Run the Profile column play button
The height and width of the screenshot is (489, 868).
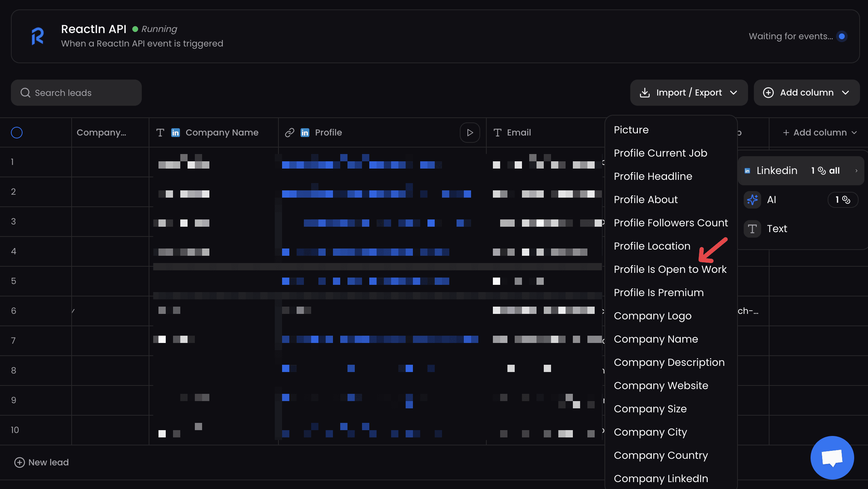pyautogui.click(x=470, y=133)
